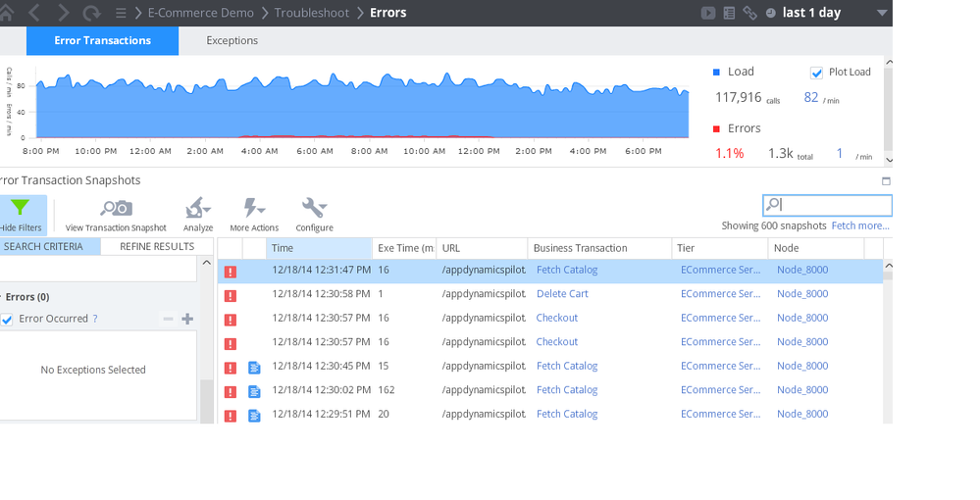Navigate forward with the right arrow
Image resolution: width=980 pixels, height=500 pixels.
click(x=63, y=13)
